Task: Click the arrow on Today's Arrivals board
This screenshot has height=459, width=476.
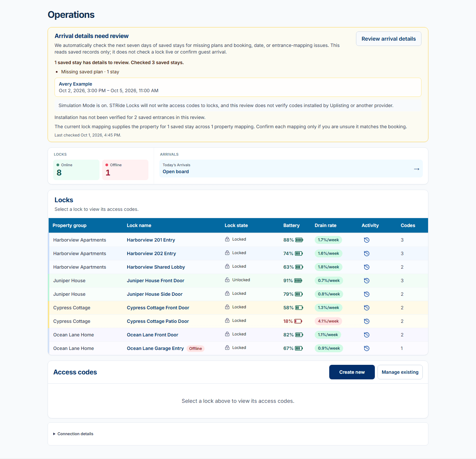Action: 416,169
